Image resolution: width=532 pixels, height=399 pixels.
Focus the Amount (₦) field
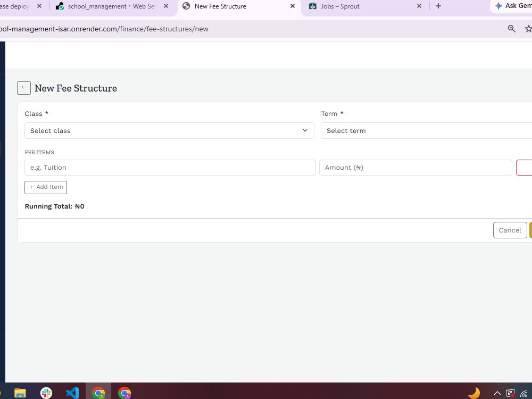(x=415, y=168)
